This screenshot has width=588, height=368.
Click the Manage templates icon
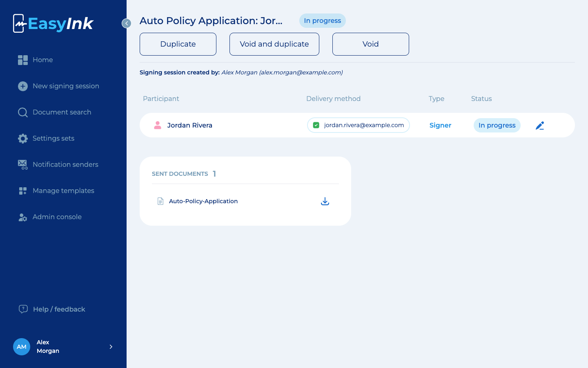click(23, 191)
